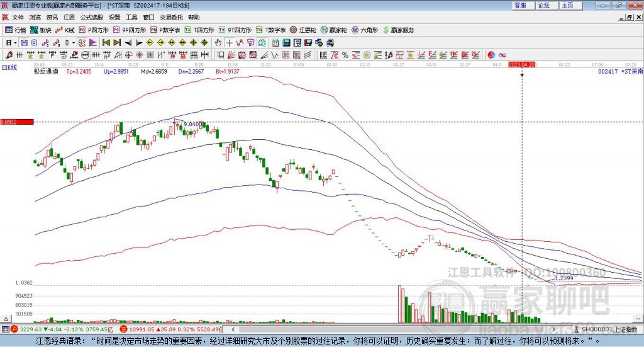Click the black left arrow icon
This screenshot has height=347, width=644.
[128, 43]
